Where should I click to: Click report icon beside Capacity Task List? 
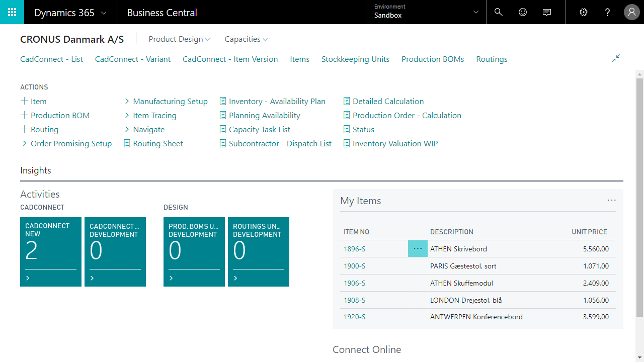(x=223, y=129)
